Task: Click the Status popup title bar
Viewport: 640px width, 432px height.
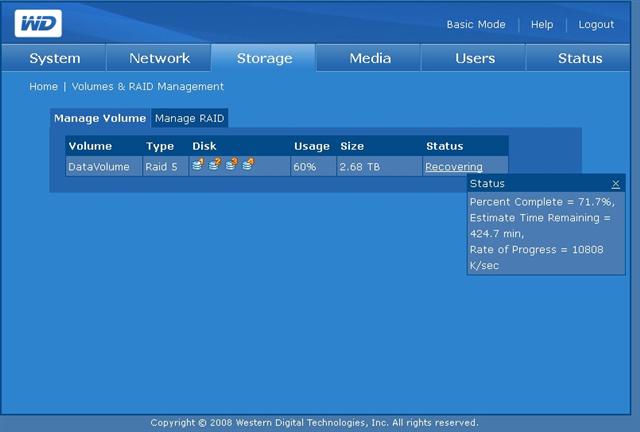Action: (x=546, y=184)
